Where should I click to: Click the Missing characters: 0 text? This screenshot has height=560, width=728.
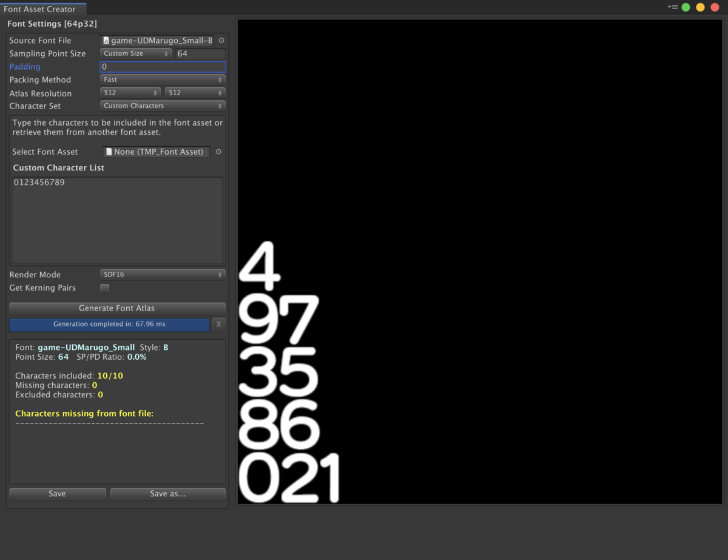click(56, 385)
